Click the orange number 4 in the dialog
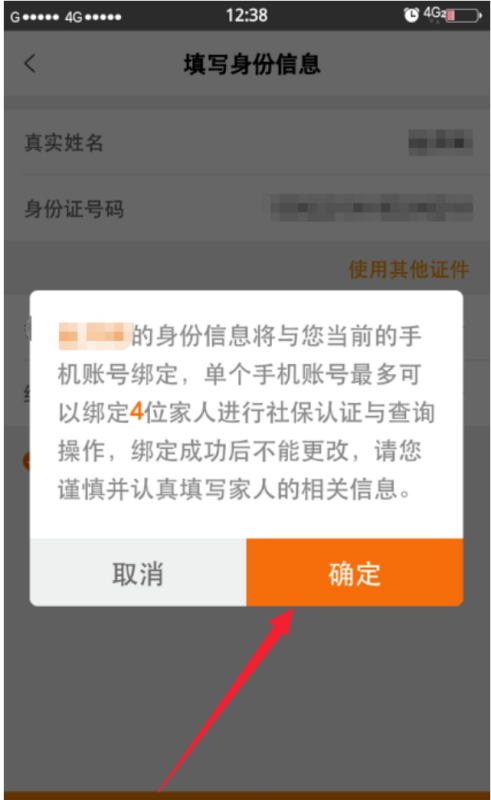Image resolution: width=491 pixels, height=800 pixels. coord(136,412)
